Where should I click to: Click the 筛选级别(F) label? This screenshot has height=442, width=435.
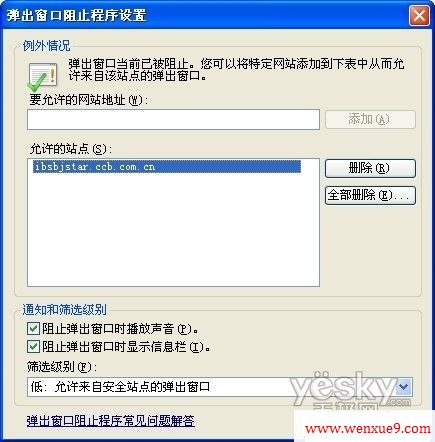click(x=62, y=367)
